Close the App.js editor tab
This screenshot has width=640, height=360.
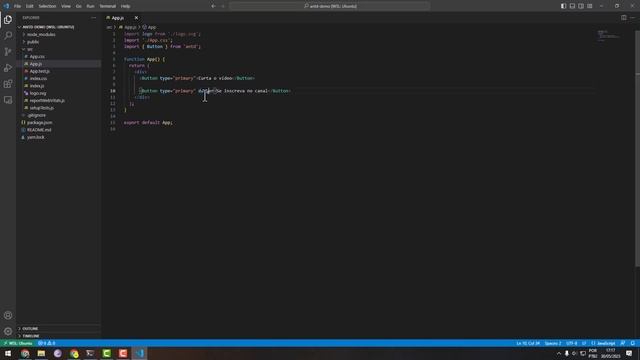point(136,18)
